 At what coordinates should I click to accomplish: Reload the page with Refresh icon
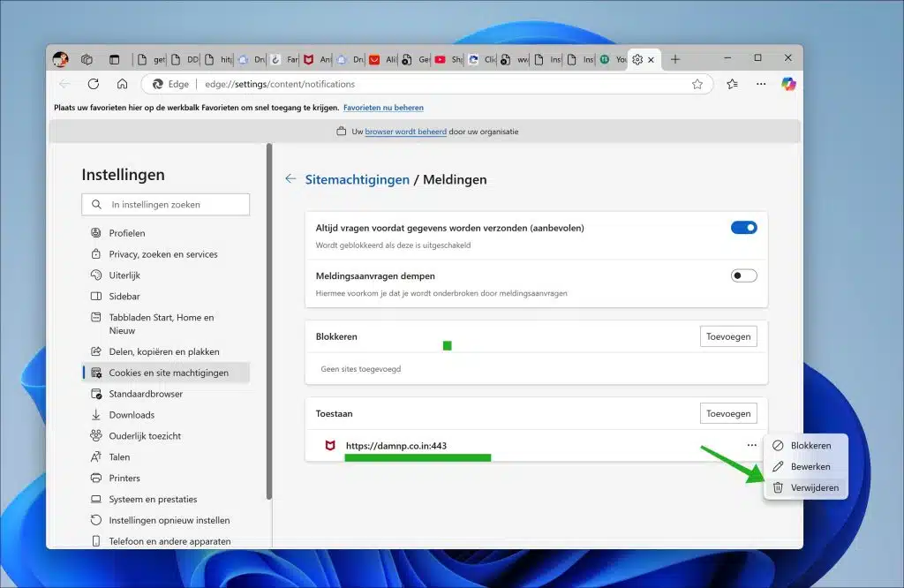(x=94, y=84)
